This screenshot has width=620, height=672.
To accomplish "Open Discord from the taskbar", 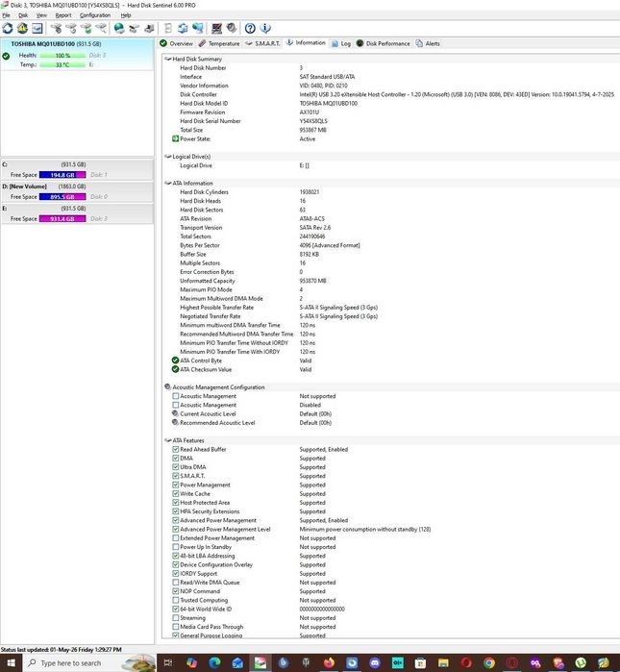I will click(375, 662).
